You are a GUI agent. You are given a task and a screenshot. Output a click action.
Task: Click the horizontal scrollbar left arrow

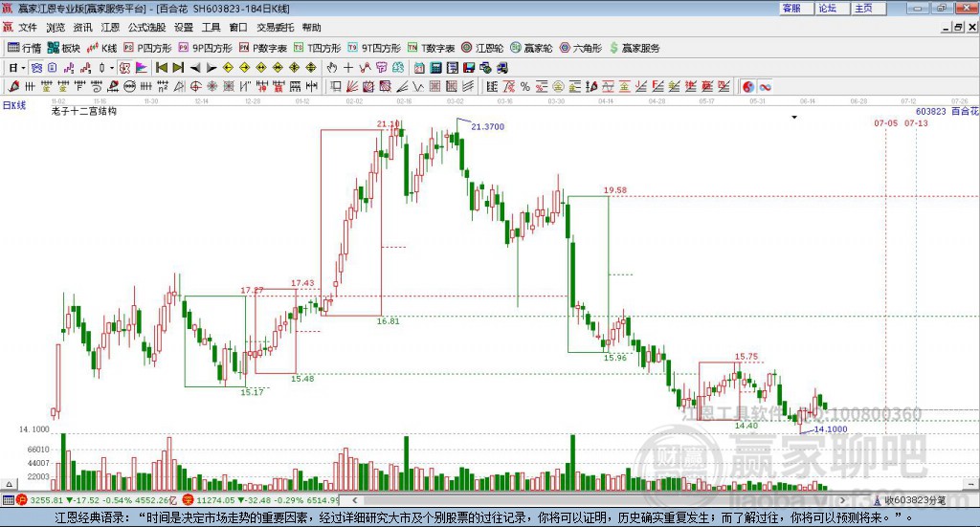[x=354, y=500]
